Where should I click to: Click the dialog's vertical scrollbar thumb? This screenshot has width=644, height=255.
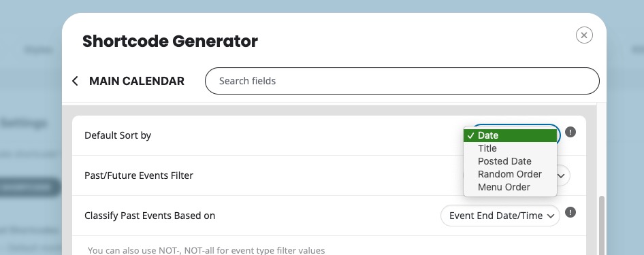(602, 226)
